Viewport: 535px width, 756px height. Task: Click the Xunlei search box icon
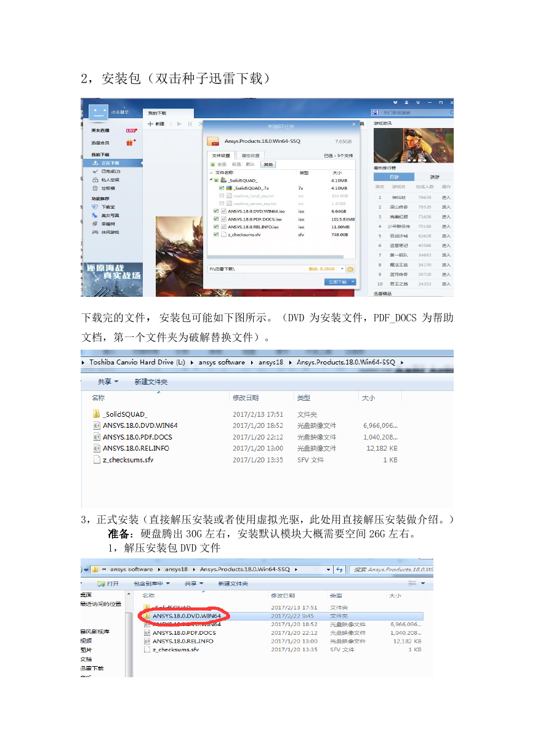pos(375,113)
